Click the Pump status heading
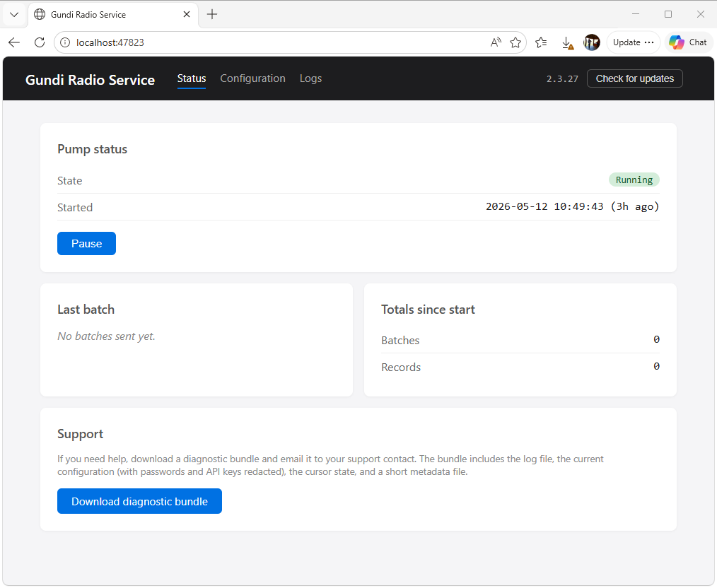This screenshot has width=717, height=588. click(93, 149)
